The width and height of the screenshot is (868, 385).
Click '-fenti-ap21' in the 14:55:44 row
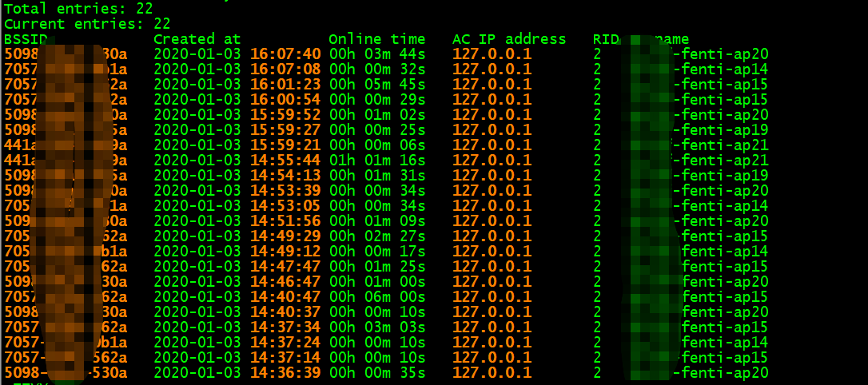point(720,161)
